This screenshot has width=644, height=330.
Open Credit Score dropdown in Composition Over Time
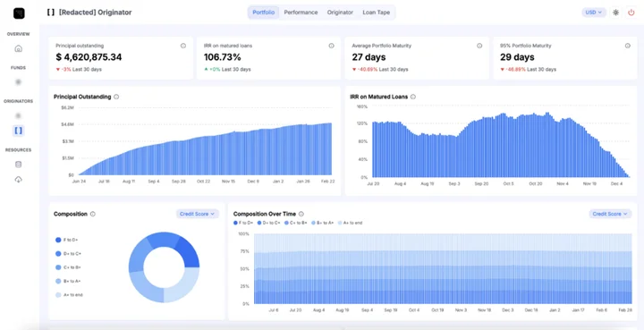click(610, 214)
